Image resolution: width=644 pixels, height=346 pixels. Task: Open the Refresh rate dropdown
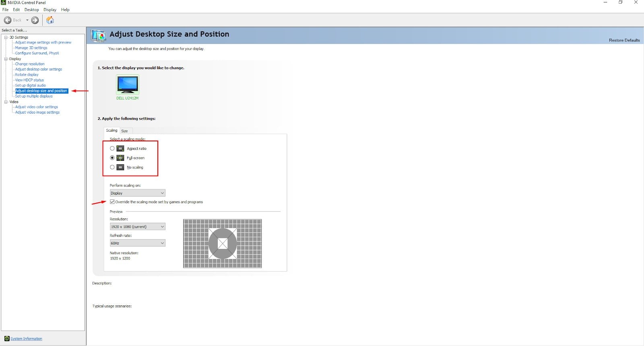pos(137,243)
